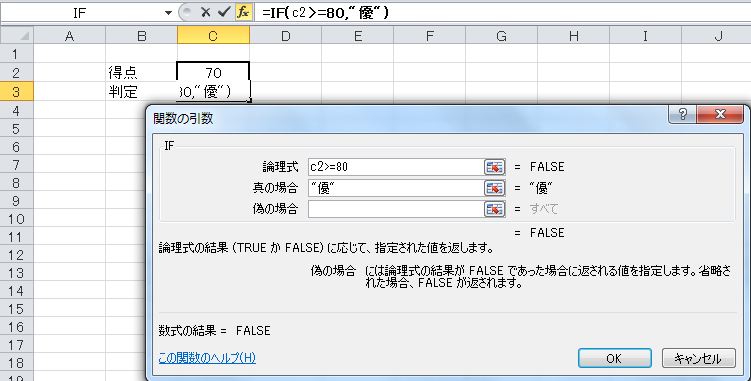The image size is (751, 381).
Task: Click the 論理式 input field
Action: 396,167
